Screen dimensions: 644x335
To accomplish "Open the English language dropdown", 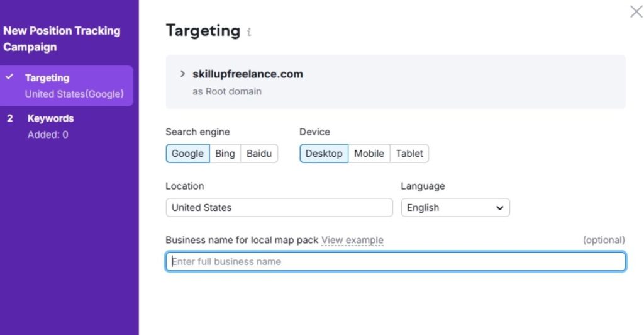I will click(455, 208).
